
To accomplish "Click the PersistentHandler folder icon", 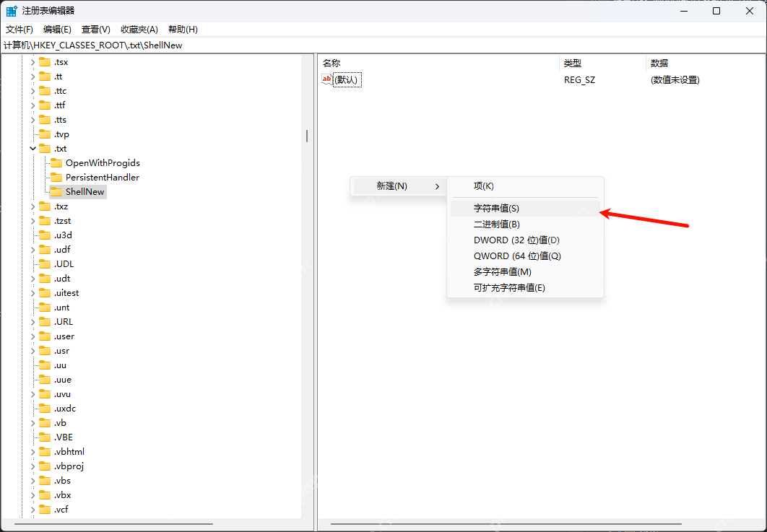I will [x=56, y=178].
